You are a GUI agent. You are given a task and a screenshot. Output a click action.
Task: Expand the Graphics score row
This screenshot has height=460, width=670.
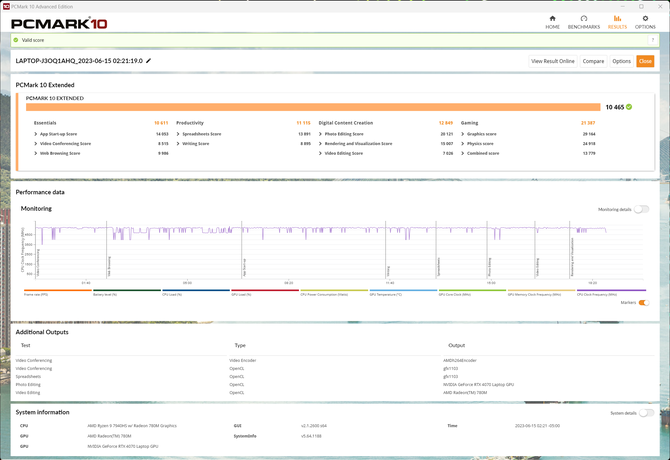tap(528, 134)
